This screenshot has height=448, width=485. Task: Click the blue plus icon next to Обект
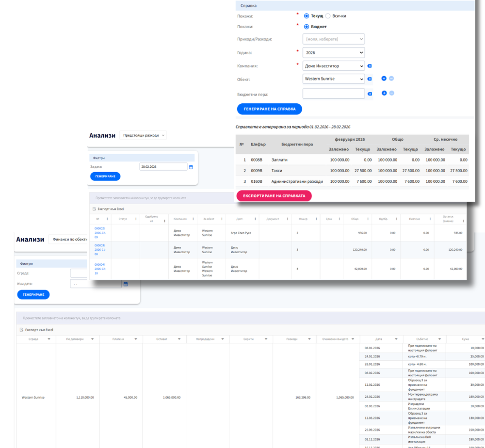384,79
